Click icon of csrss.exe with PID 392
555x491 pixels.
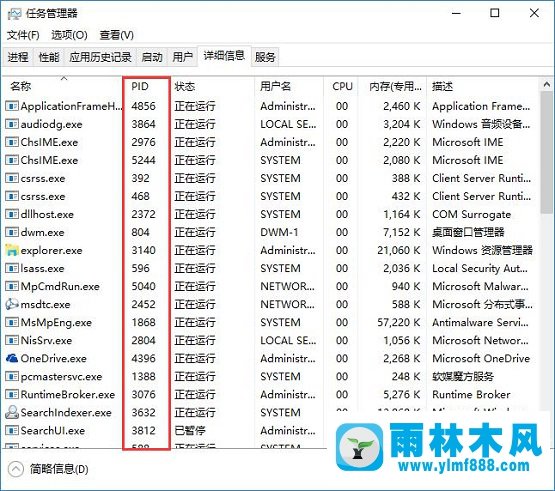[12, 178]
